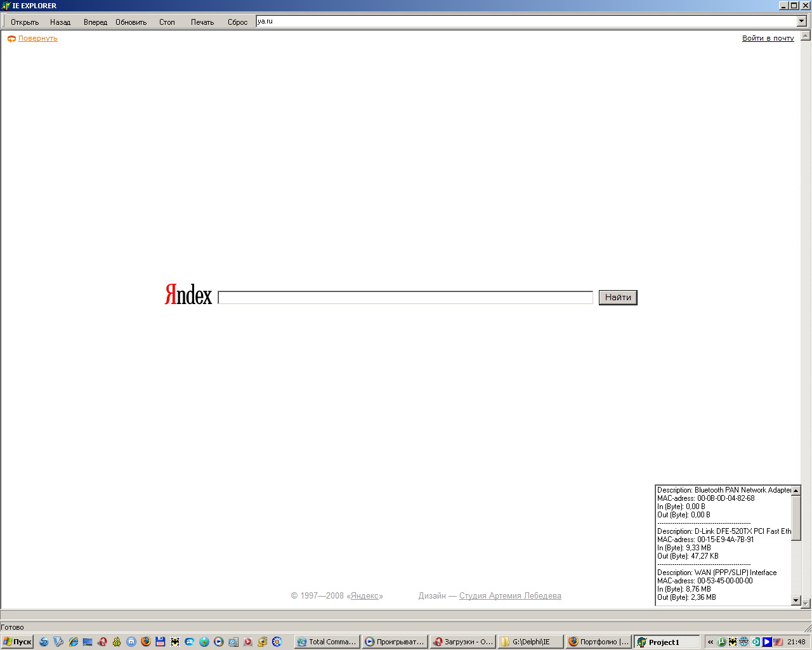Screen dimensions: 812x650
Task: Switch to the Загрузки Opera taskbar window
Action: click(x=463, y=642)
